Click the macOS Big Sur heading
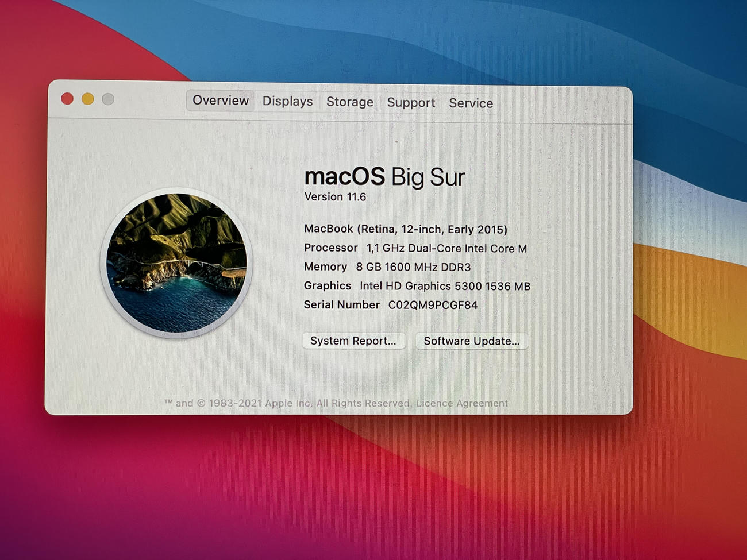Screen dimensions: 747x560 (384, 177)
